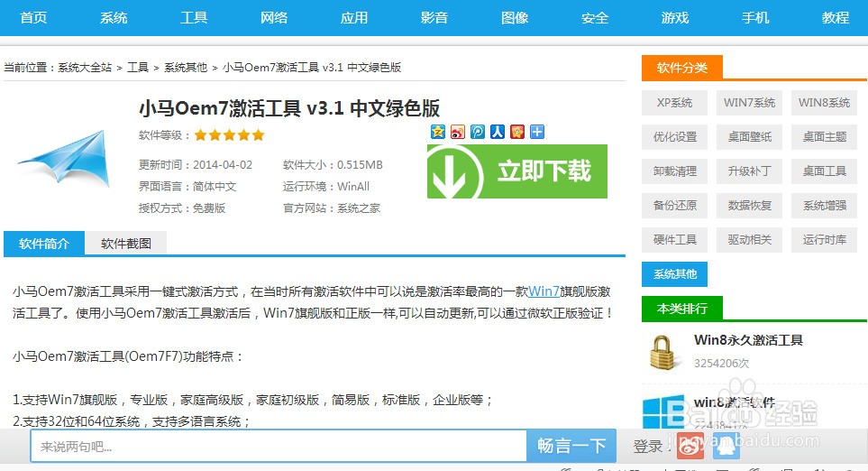Open the 工具 navigation menu item
The image size is (868, 471).
click(x=194, y=18)
